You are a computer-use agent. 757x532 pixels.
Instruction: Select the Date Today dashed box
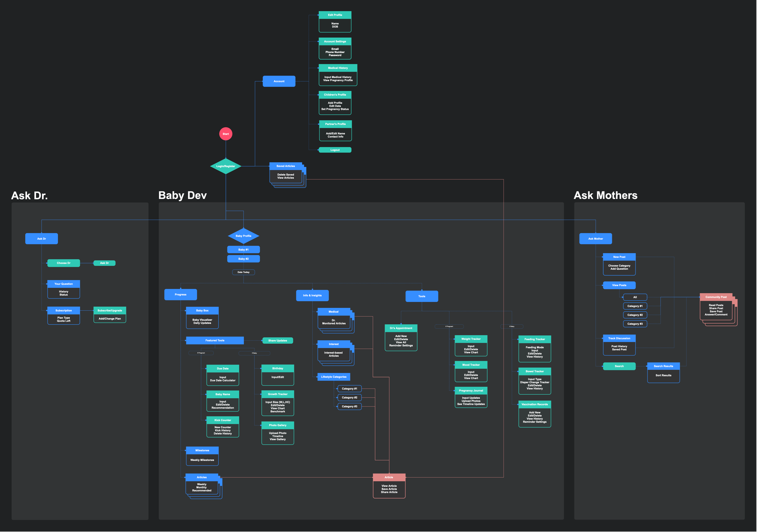coord(243,272)
